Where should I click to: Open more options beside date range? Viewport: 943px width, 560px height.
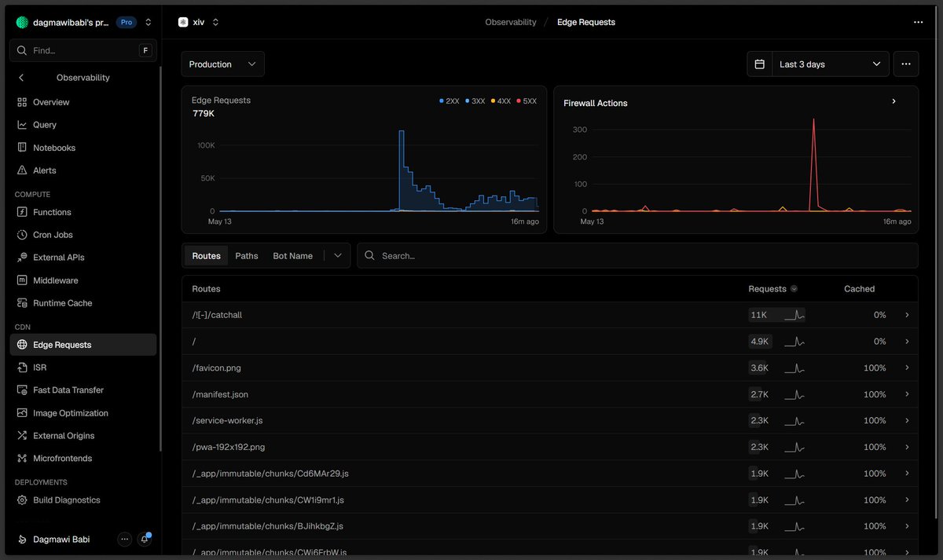[906, 64]
